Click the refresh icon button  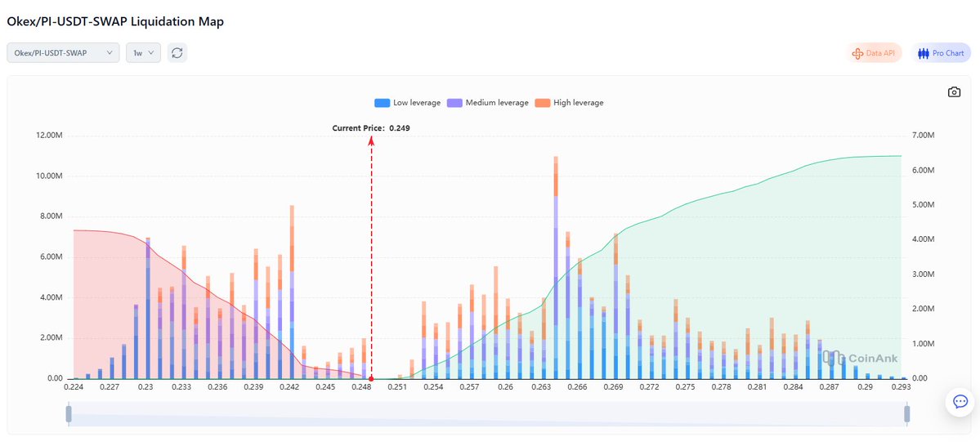pyautogui.click(x=177, y=52)
